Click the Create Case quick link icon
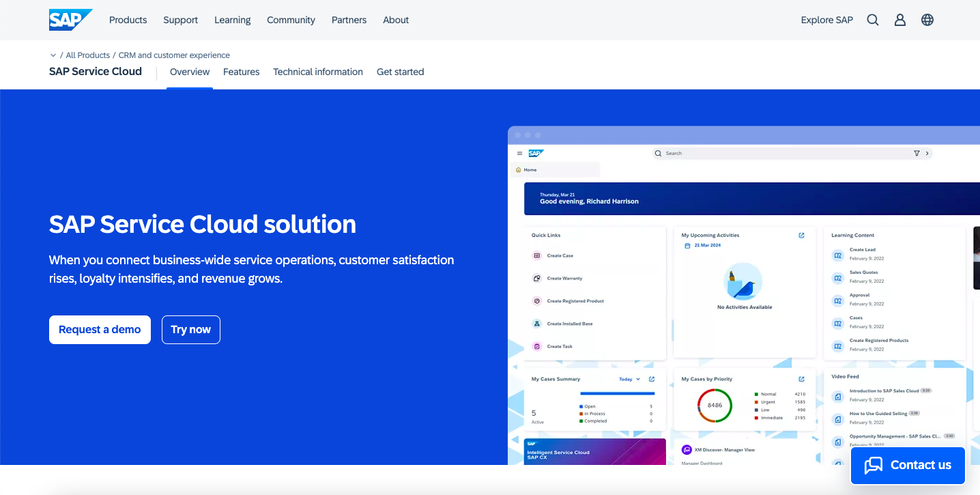980x495 pixels. (x=537, y=255)
